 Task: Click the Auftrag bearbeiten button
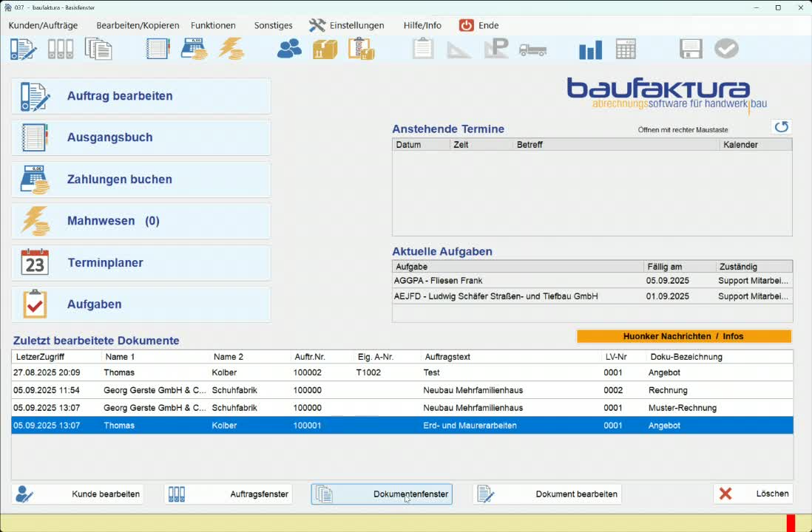coord(141,96)
